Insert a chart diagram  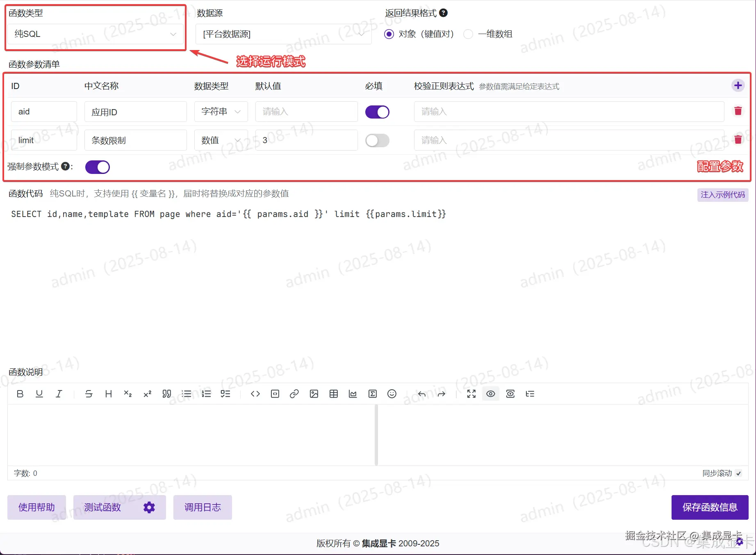353,394
